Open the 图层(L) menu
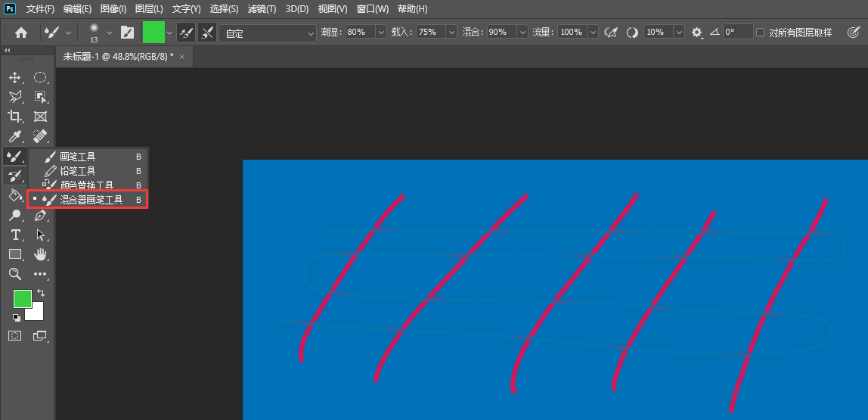The width and height of the screenshot is (868, 420). click(149, 9)
